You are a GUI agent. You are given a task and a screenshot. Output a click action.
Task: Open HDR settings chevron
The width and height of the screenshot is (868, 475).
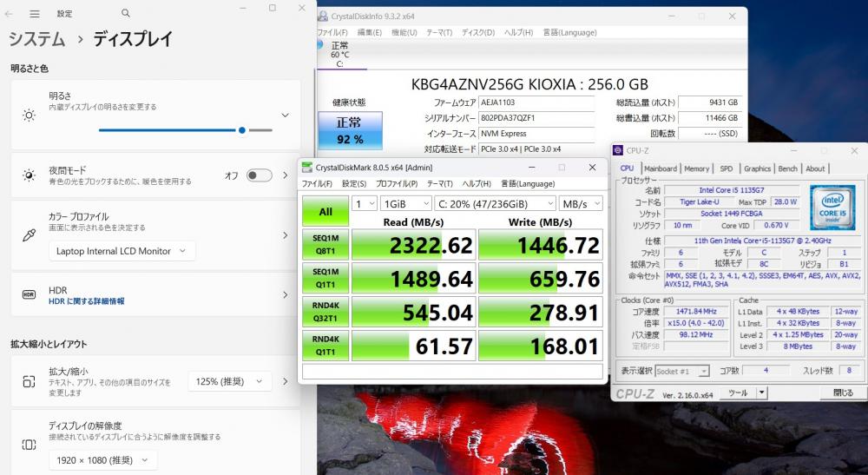[286, 294]
